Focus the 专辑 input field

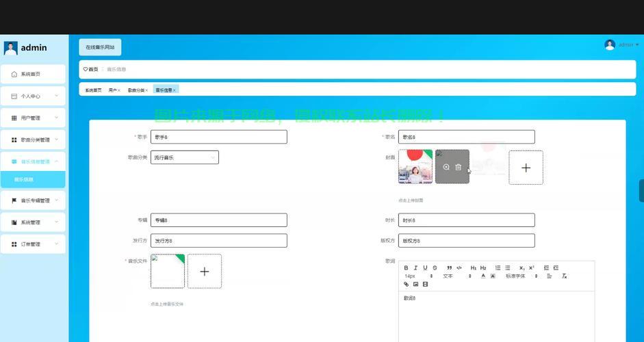coord(219,220)
